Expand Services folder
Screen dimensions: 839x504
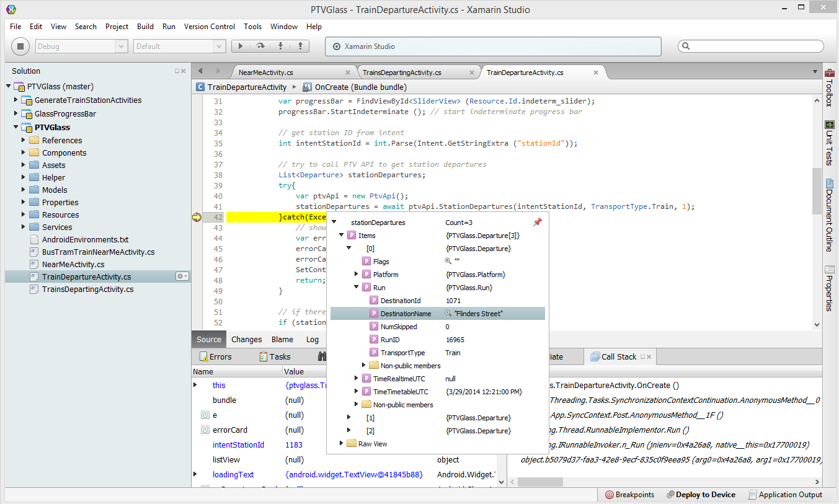pos(24,227)
